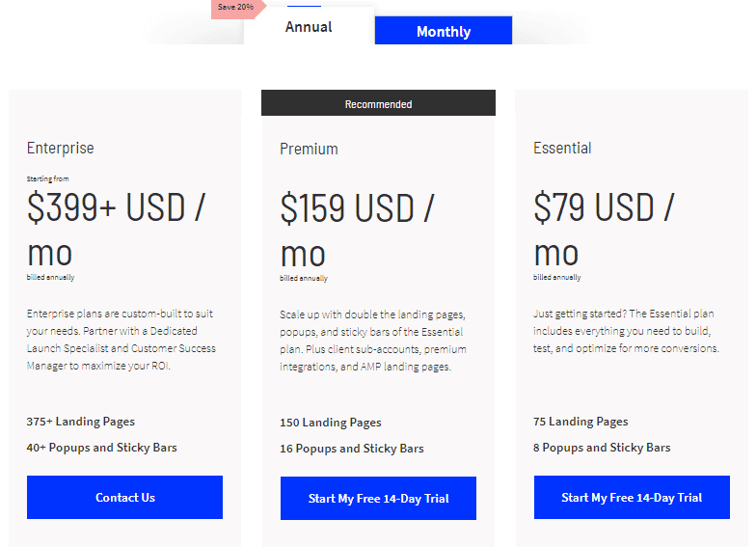Click the $399+ USD Enterprise price
The height and width of the screenshot is (547, 756).
click(x=116, y=230)
